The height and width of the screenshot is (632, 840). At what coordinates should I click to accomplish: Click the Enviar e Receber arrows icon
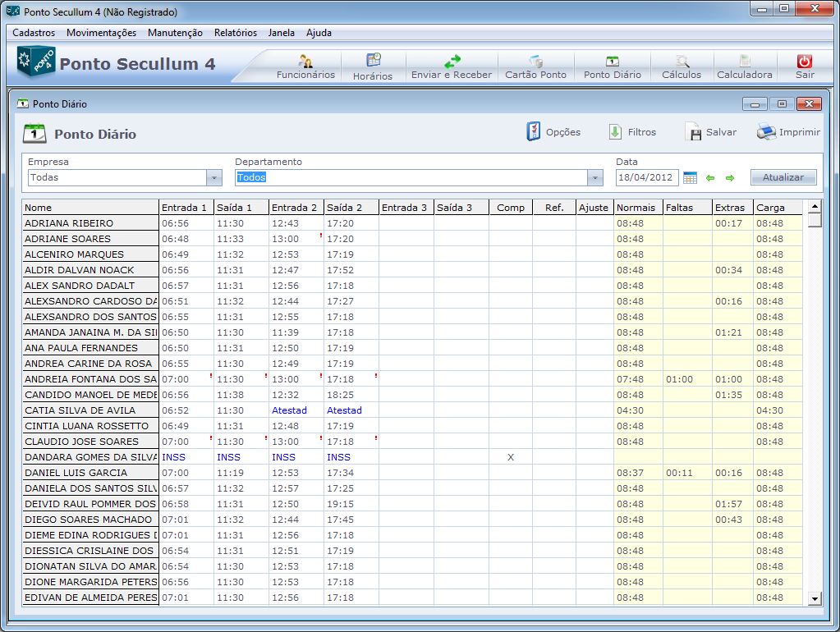coord(452,61)
